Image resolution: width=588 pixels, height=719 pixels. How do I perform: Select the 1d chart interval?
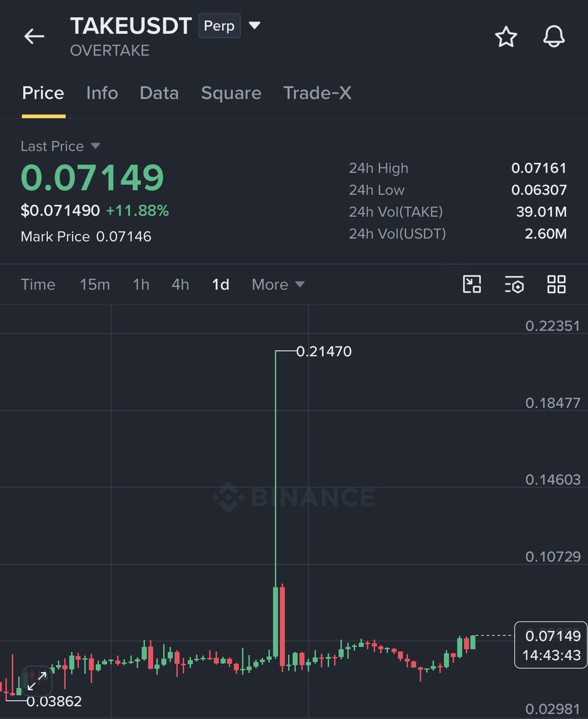tap(220, 285)
